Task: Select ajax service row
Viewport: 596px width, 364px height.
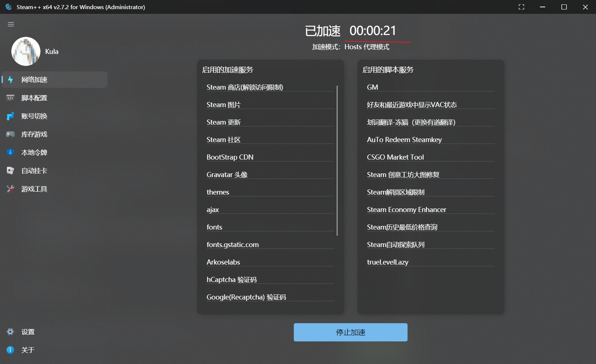Action: click(270, 210)
